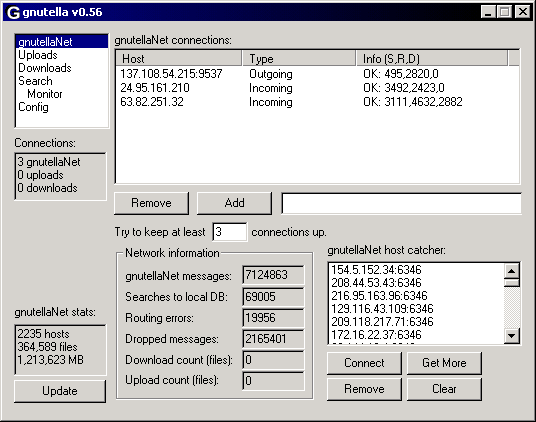This screenshot has height=422, width=536.
Task: Click host catcher scrollbar up arrow
Action: click(512, 272)
